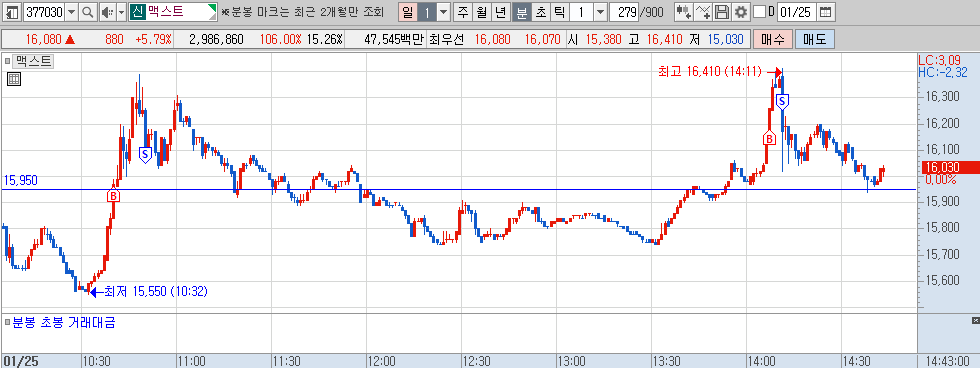Viewport: 980px width, 368px height.
Task: Expand the dropdown next to speaker icon
Action: coord(121,11)
